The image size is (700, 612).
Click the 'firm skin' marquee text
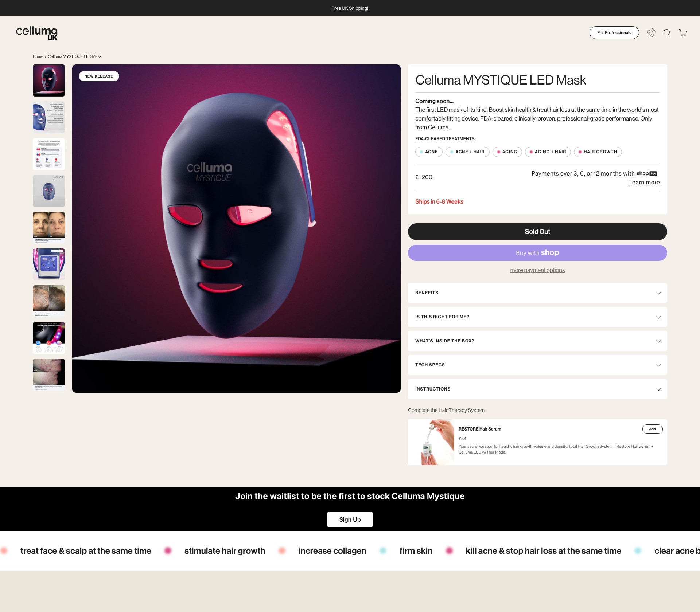[416, 551]
